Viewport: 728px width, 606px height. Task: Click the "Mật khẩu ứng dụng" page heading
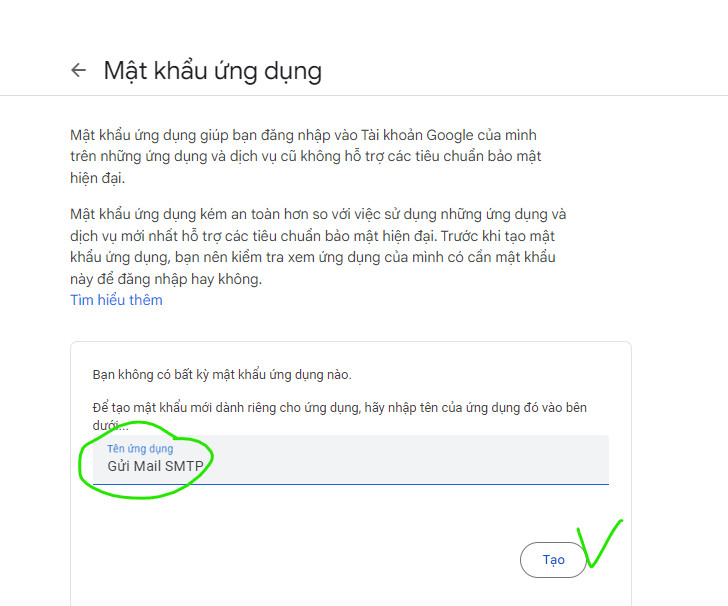(x=213, y=71)
